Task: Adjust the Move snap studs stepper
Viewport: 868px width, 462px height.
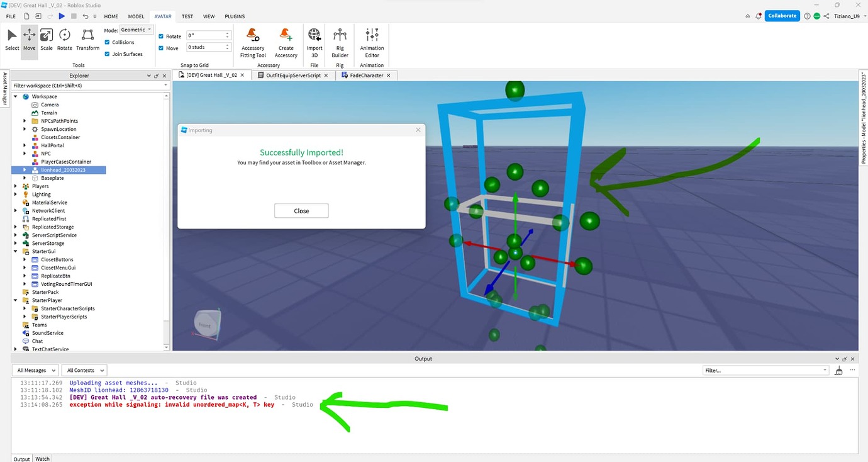Action: click(x=226, y=47)
